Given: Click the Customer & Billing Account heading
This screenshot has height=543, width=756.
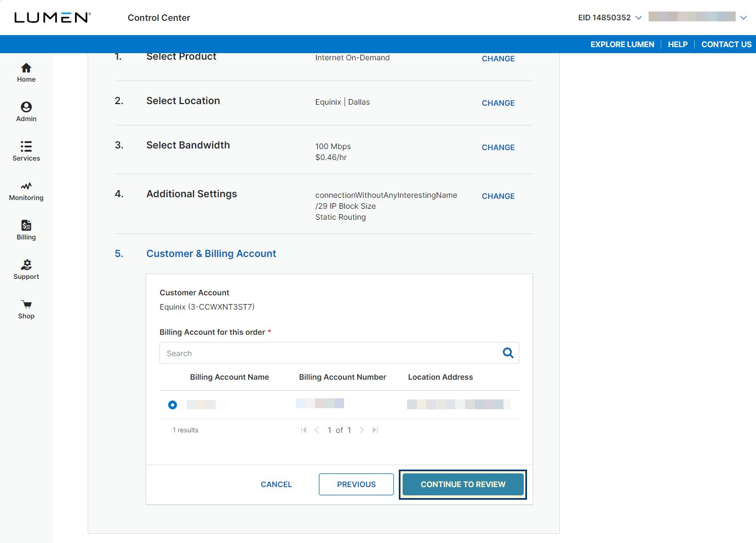Looking at the screenshot, I should 211,254.
